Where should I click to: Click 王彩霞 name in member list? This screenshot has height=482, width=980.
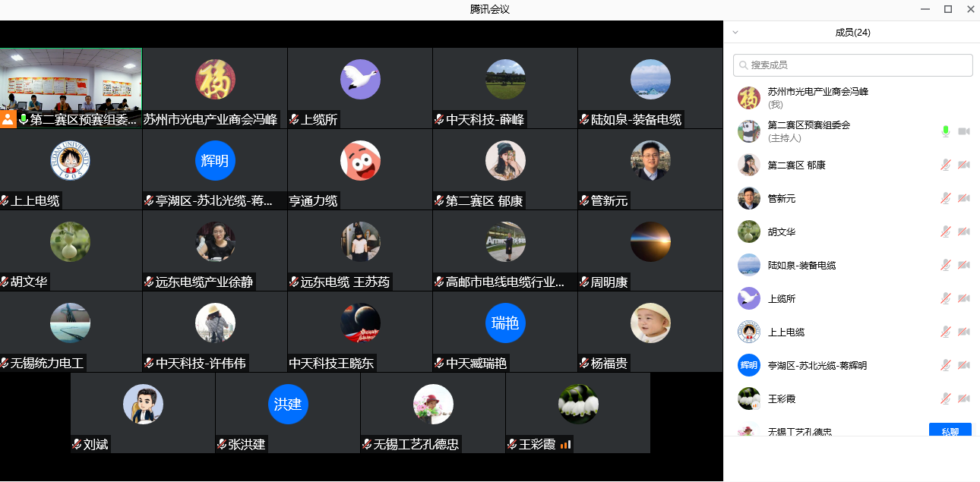(x=782, y=399)
